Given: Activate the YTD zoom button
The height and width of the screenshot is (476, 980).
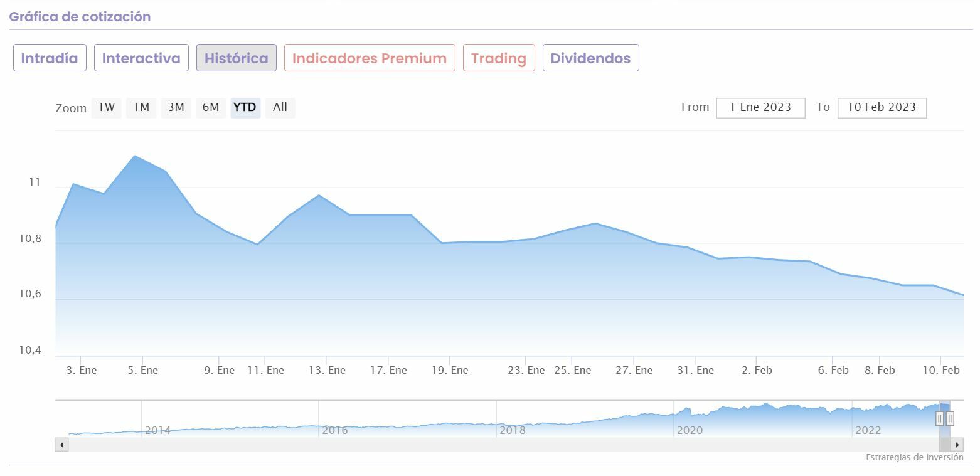Looking at the screenshot, I should 245,107.
